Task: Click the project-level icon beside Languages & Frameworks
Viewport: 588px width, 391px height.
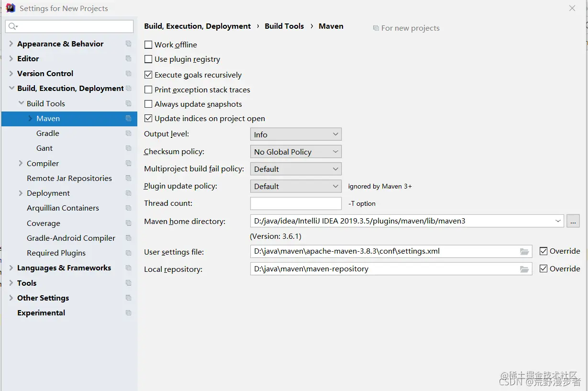Action: pos(128,268)
